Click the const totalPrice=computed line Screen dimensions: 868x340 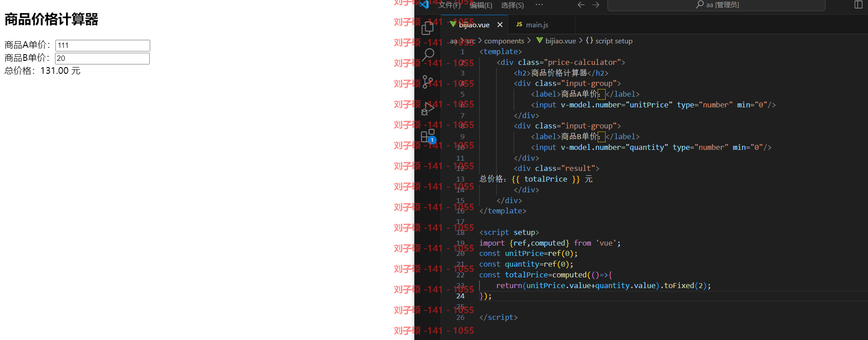pyautogui.click(x=546, y=275)
